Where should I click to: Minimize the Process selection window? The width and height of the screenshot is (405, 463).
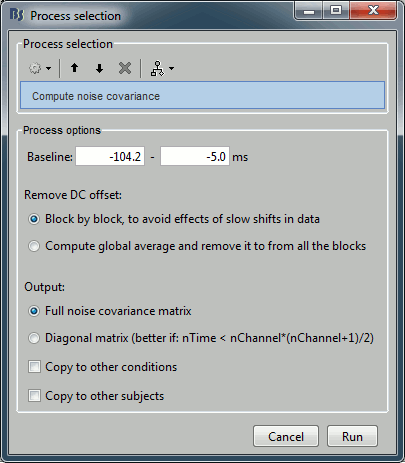click(309, 11)
